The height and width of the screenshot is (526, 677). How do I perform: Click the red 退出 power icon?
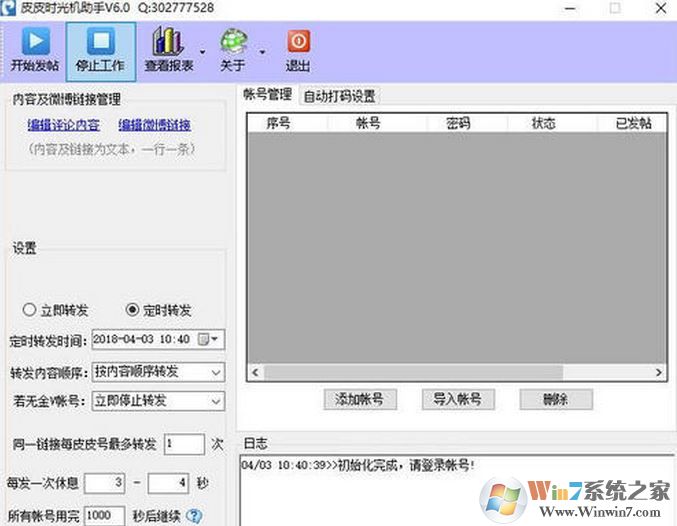[x=298, y=41]
